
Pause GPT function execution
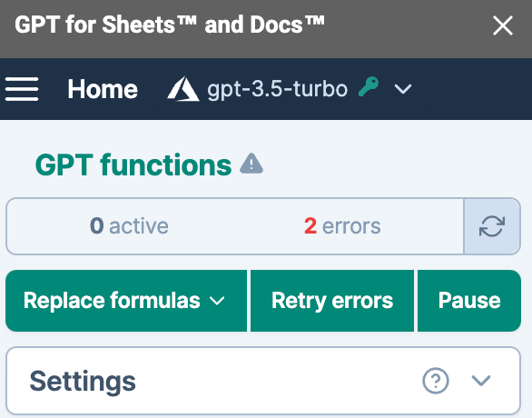[469, 301]
